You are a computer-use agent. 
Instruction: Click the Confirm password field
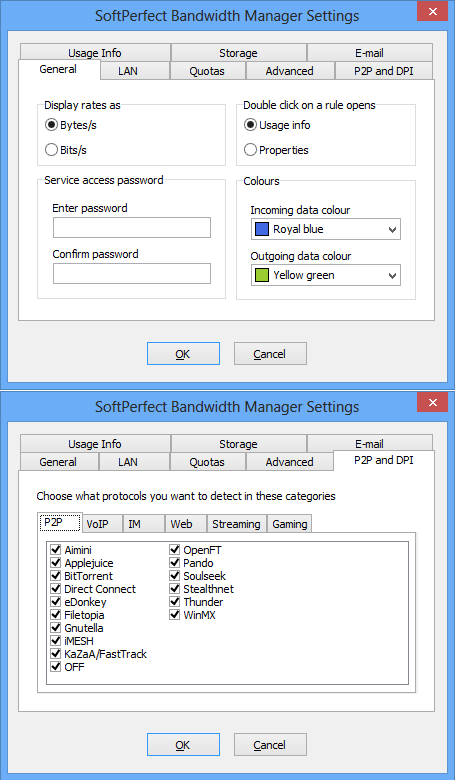(x=132, y=274)
